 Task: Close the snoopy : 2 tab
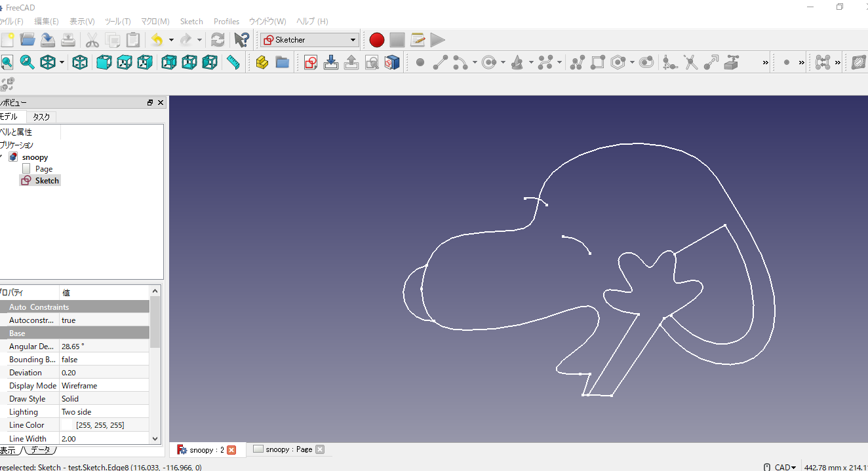[231, 450]
